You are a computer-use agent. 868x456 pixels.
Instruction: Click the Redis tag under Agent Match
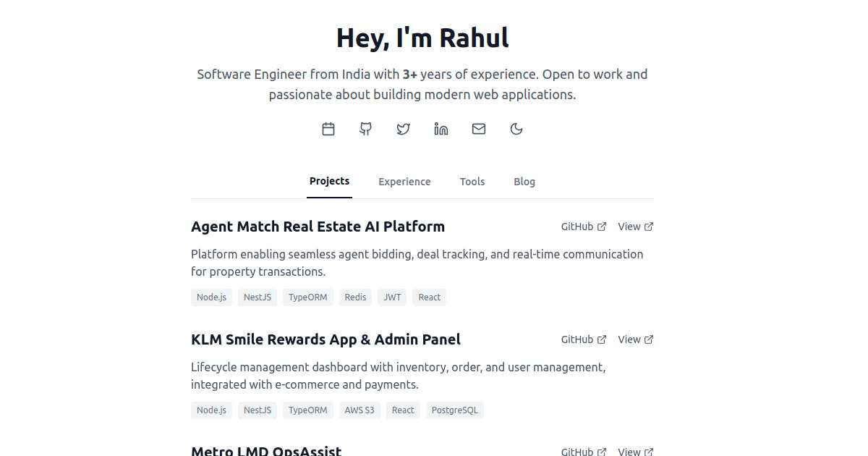[355, 297]
